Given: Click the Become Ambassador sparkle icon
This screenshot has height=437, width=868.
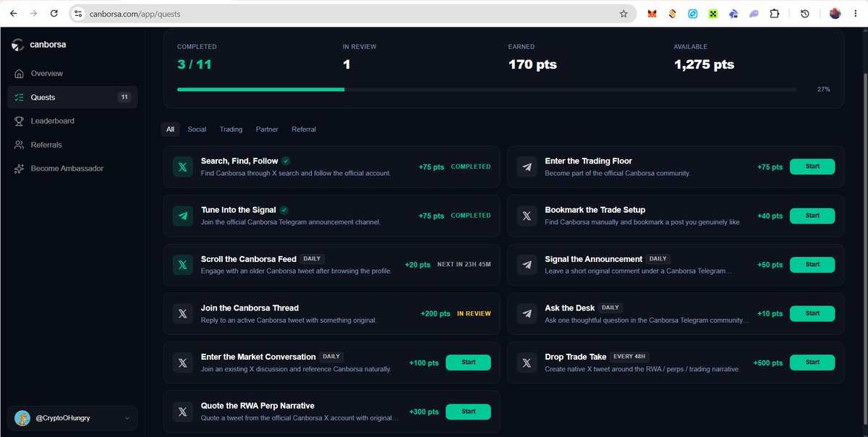Looking at the screenshot, I should [x=19, y=169].
